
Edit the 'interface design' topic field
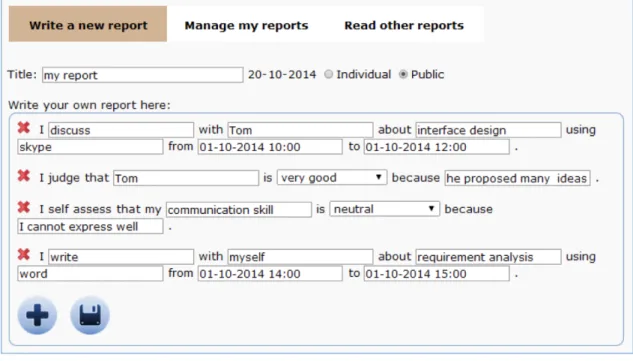click(488, 130)
